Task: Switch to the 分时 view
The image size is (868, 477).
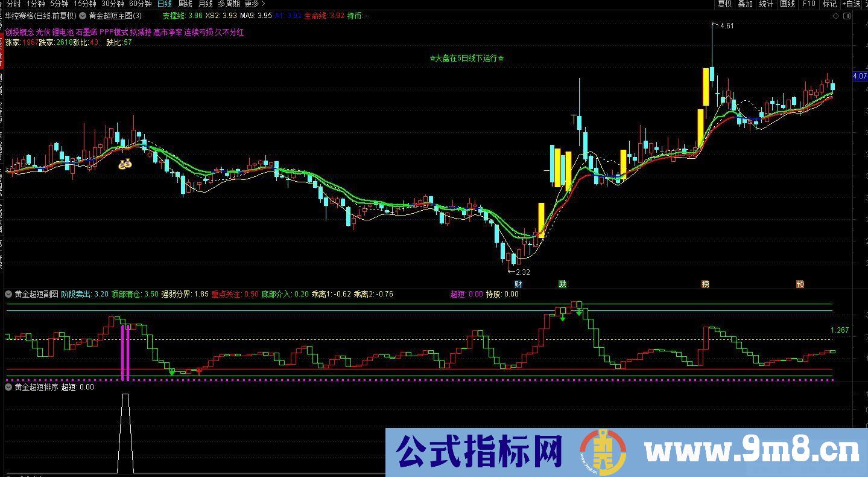Action: point(13,4)
